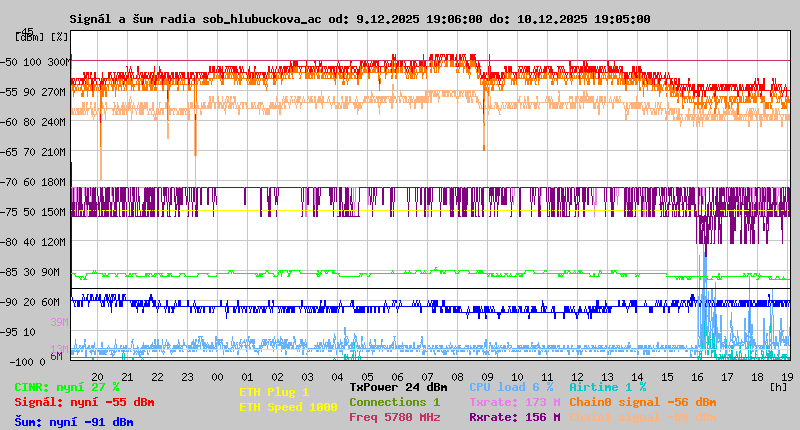Click the hour label '20' on time axis
This screenshot has width=800, height=430.
(97, 377)
